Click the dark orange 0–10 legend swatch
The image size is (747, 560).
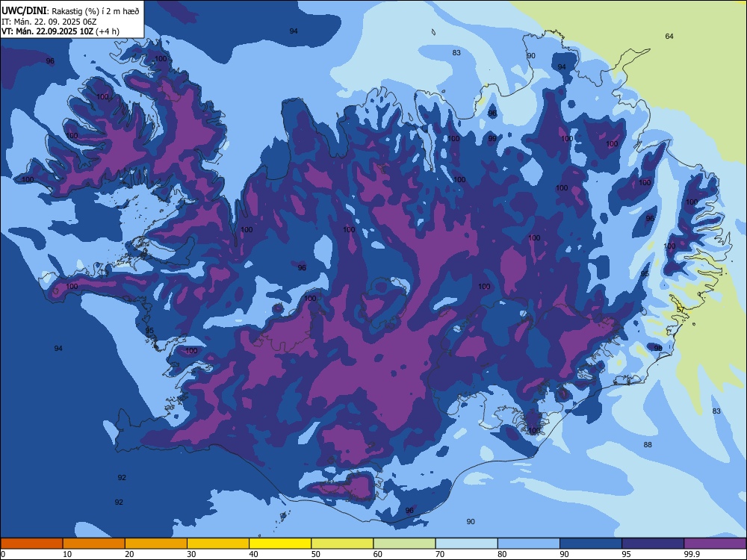32,544
